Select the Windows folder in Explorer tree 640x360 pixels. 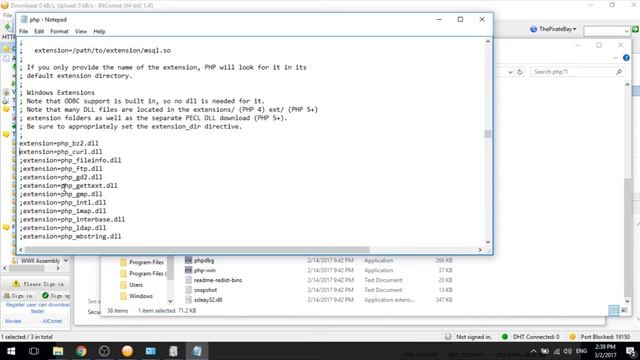(136, 296)
